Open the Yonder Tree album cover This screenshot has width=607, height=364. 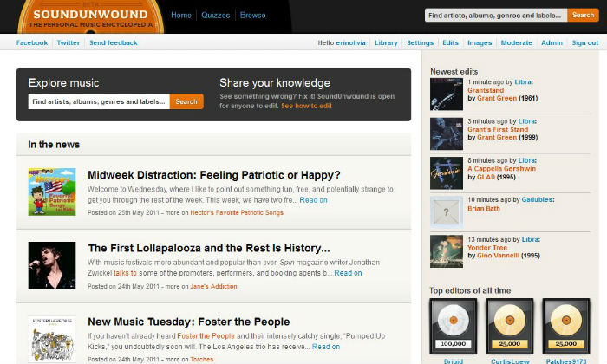(x=447, y=251)
